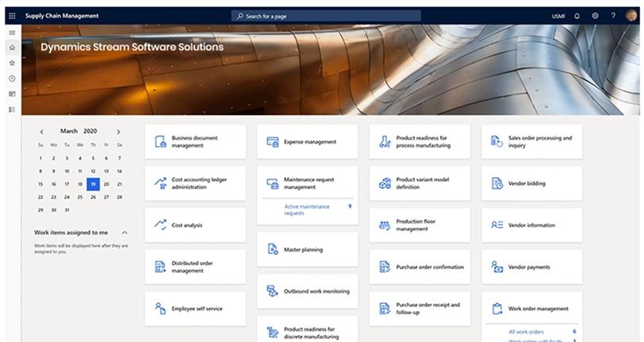The width and height of the screenshot is (644, 342).
Task: Collapse Work items assigned to me section
Action: click(125, 232)
